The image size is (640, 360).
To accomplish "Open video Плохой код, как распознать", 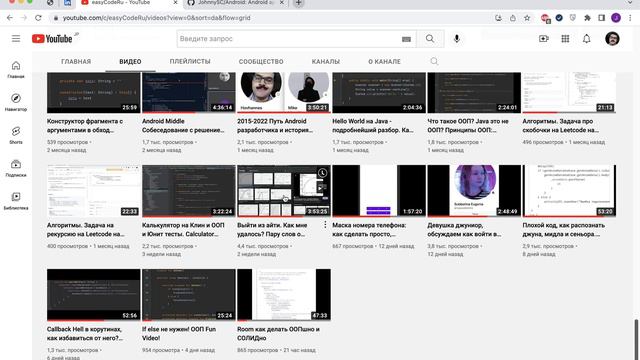I will click(564, 230).
